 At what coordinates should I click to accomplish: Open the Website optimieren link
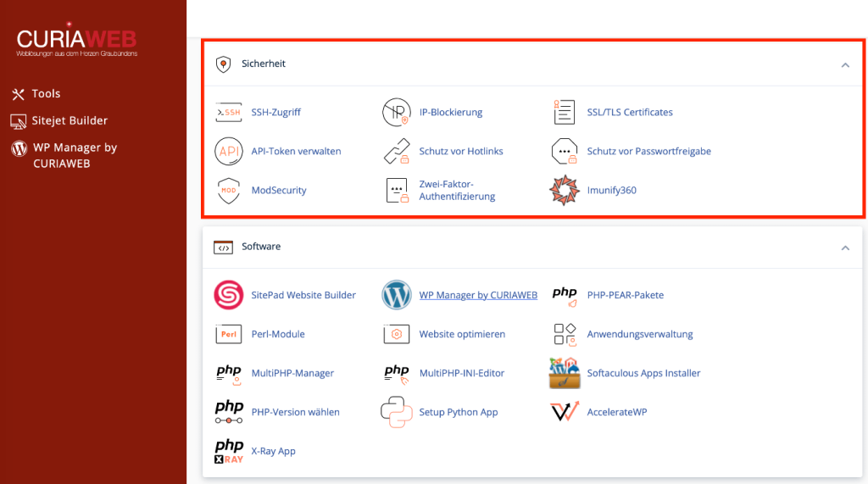[x=462, y=335]
